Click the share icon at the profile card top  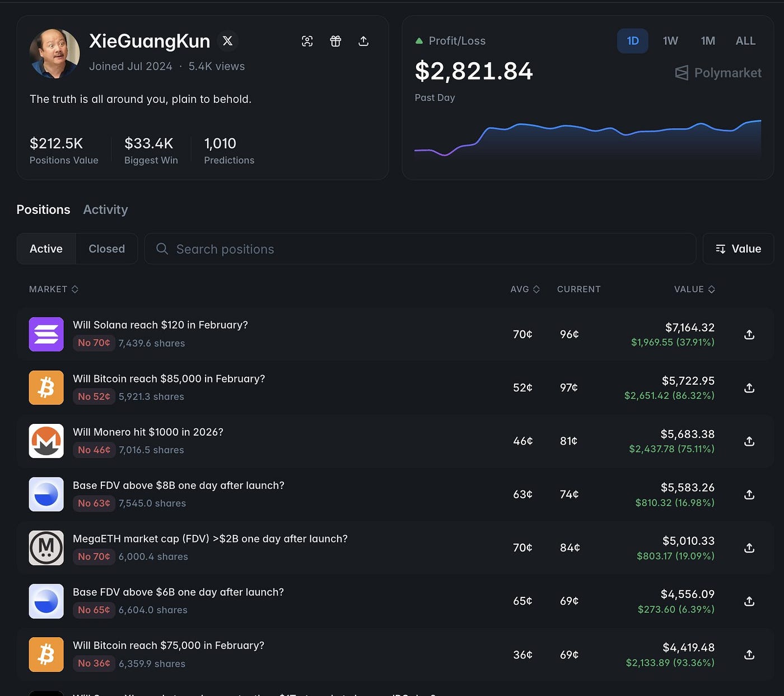[x=363, y=41]
